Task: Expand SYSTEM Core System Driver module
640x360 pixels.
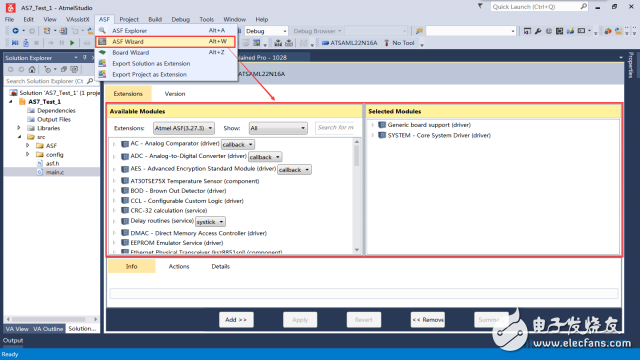Action: click(373, 135)
